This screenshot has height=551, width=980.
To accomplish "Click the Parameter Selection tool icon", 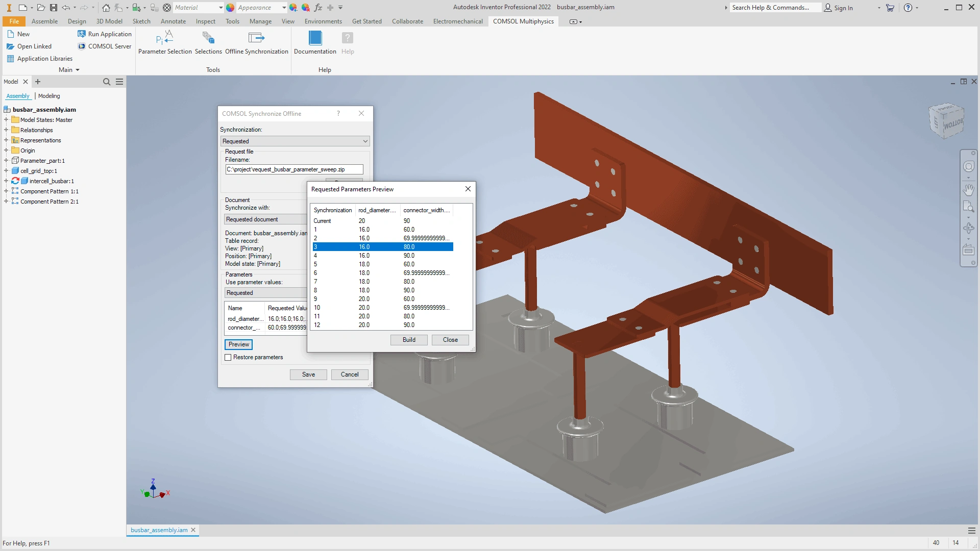I will click(x=164, y=38).
